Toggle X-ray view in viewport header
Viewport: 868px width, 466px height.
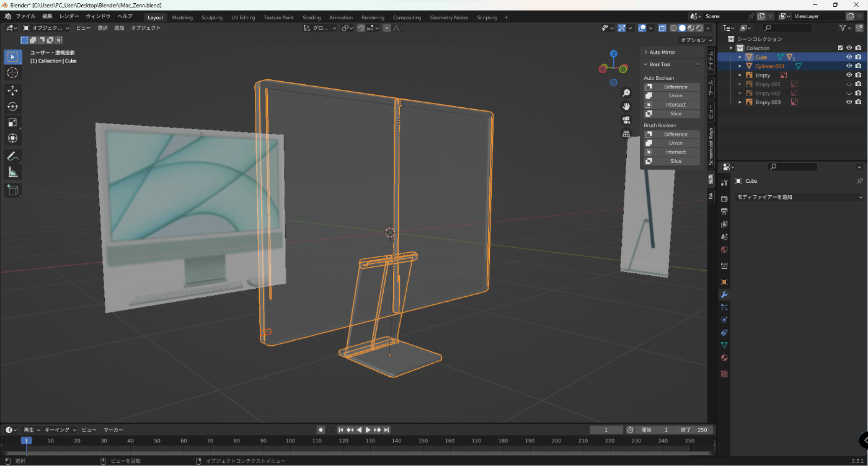tap(662, 28)
